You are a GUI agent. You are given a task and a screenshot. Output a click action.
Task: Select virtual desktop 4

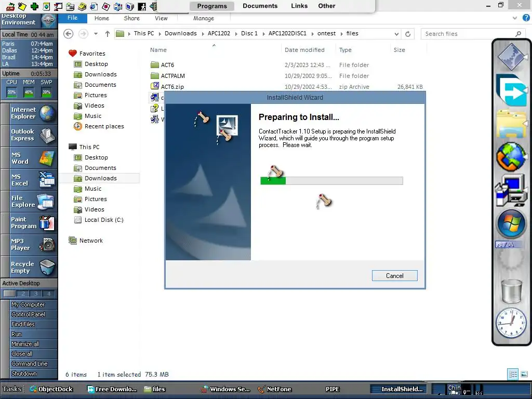coord(48,294)
